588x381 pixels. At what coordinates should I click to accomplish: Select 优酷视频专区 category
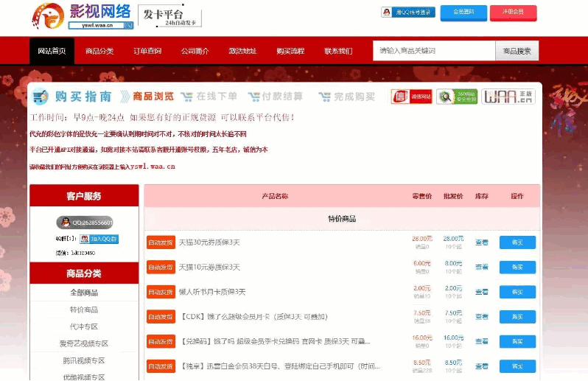pyautogui.click(x=84, y=377)
